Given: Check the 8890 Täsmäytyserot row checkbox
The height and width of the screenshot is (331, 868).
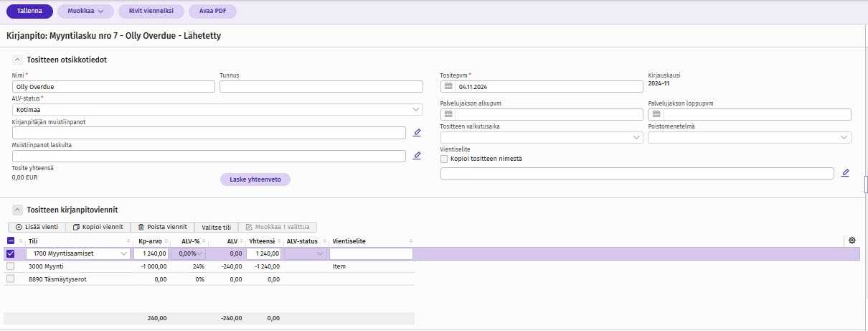Looking at the screenshot, I should (x=10, y=279).
